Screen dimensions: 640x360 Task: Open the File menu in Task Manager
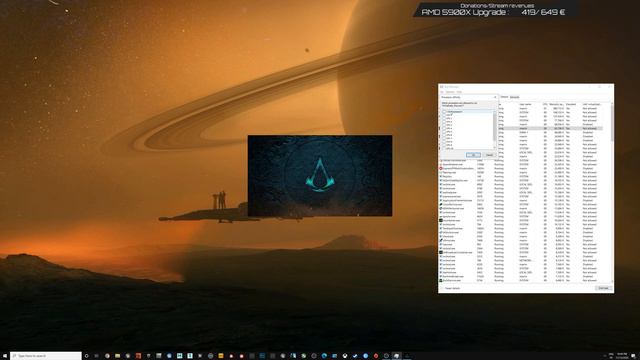click(x=442, y=92)
